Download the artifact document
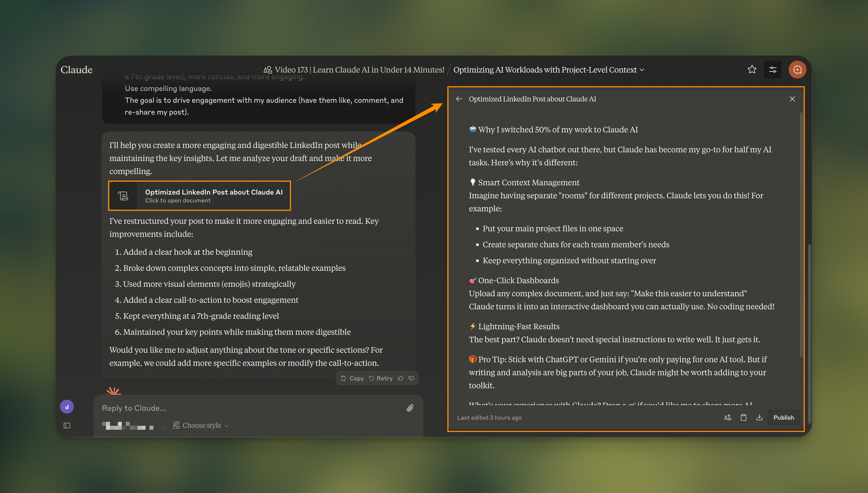Image resolution: width=868 pixels, height=493 pixels. [759, 417]
